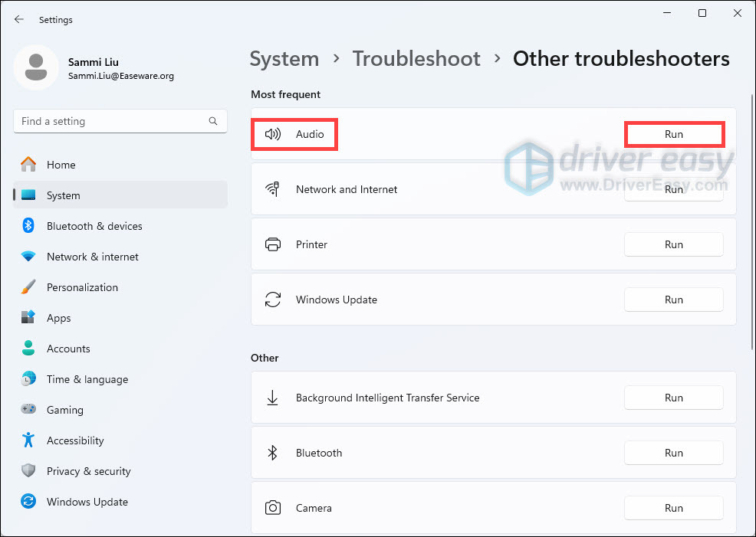Screen dimensions: 756x537
Task: Click the Personalization paintbrush icon
Action: (x=28, y=287)
